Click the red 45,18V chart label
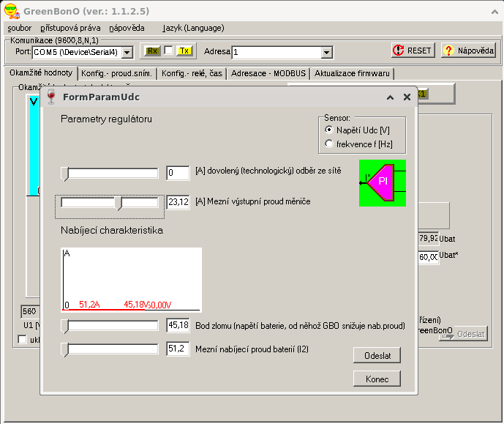The height and width of the screenshot is (424, 504). (x=137, y=305)
